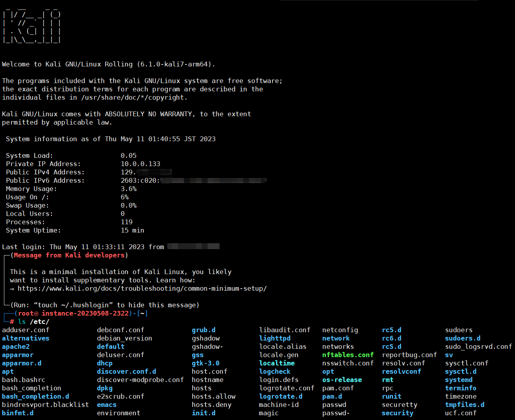Click the 'hosts.allow' file name
Screen dimensions: 515x420
click(214, 396)
